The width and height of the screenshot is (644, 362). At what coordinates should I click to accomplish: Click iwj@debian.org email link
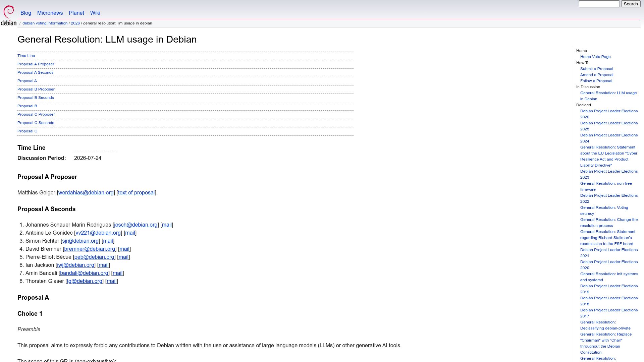[x=76, y=265]
